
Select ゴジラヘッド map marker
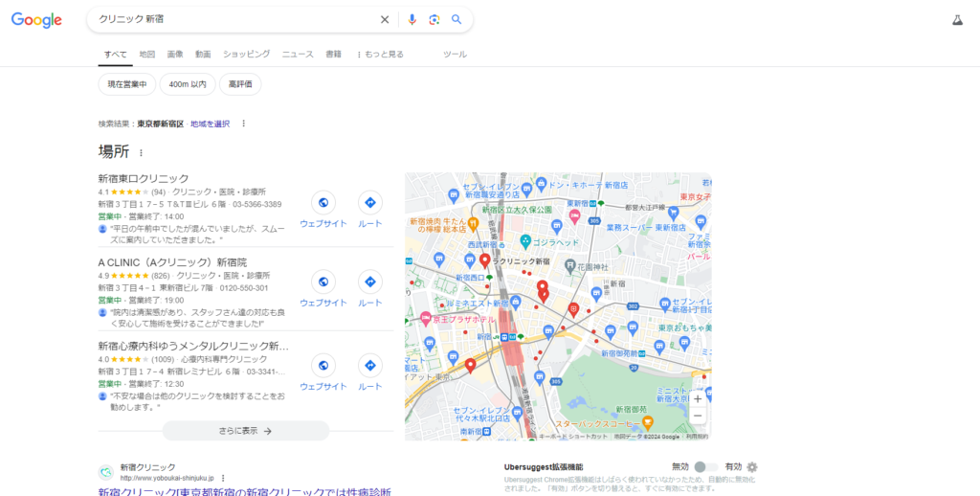pos(525,240)
